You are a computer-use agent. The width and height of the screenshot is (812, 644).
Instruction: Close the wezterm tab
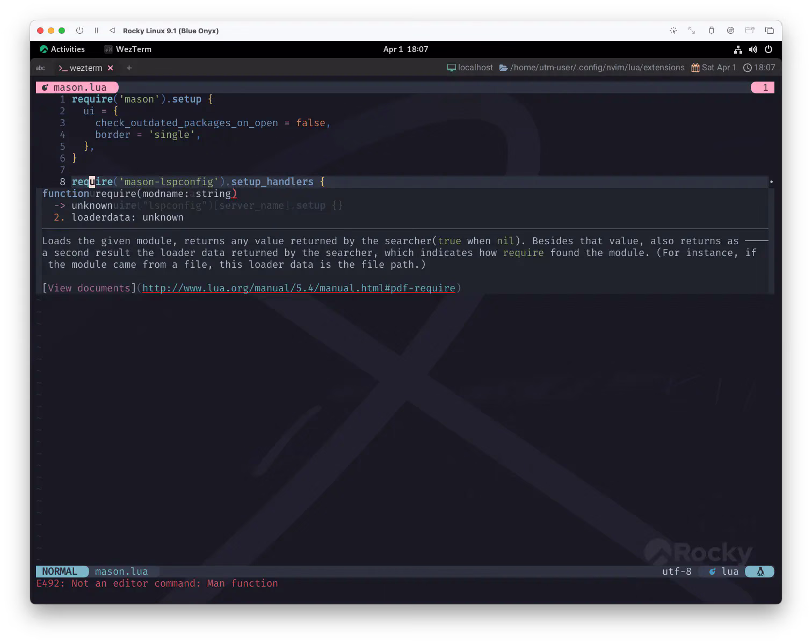(x=110, y=68)
